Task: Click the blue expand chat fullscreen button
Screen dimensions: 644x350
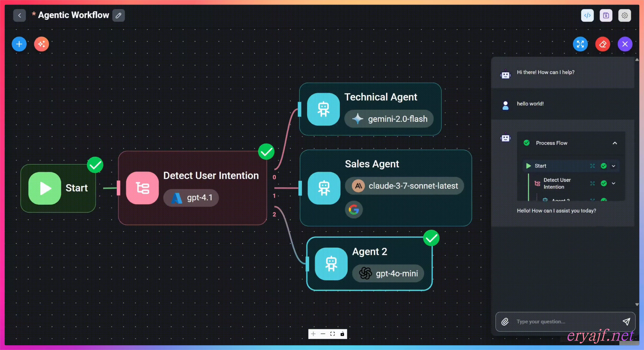Action: click(580, 44)
